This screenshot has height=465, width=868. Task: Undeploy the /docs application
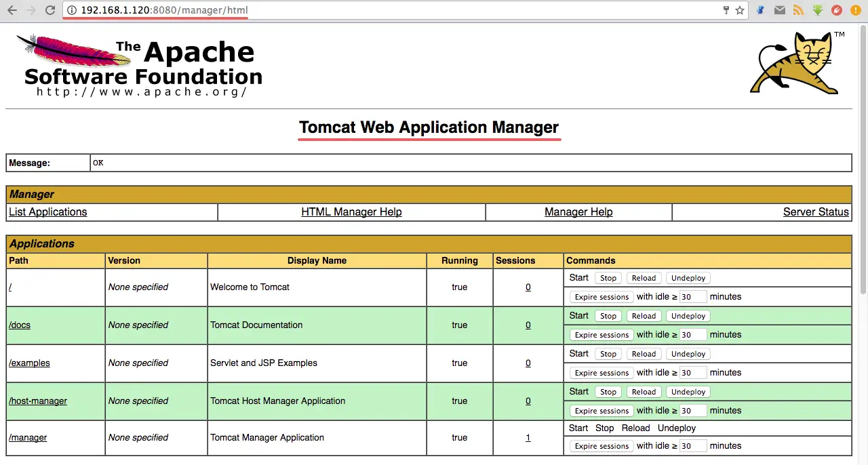point(688,316)
